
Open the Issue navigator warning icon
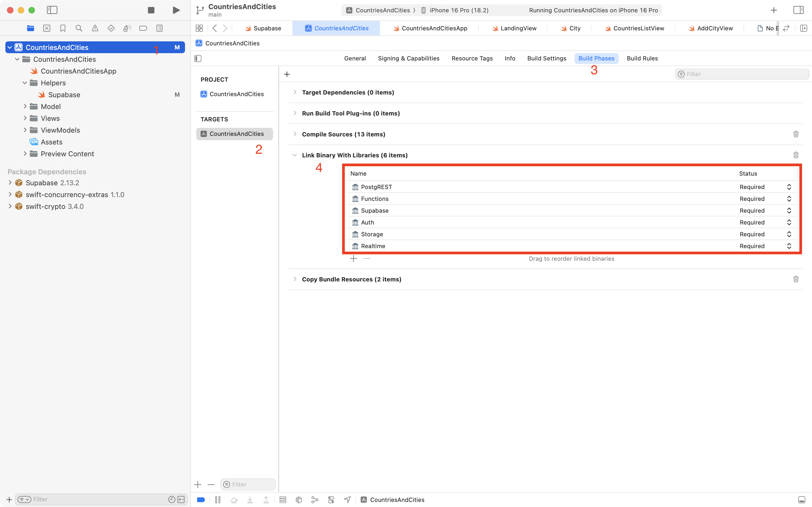(95, 28)
